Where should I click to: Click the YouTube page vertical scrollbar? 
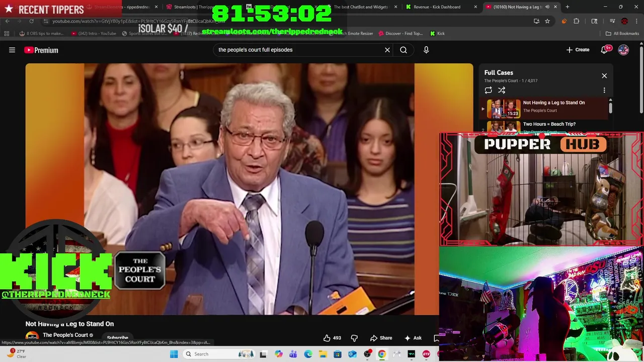[641, 80]
